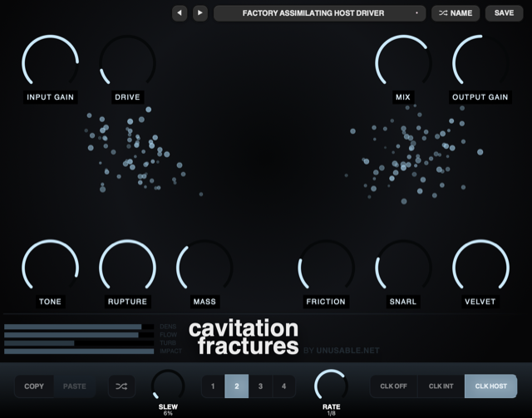Copy the current slot with COPY

pyautogui.click(x=34, y=386)
